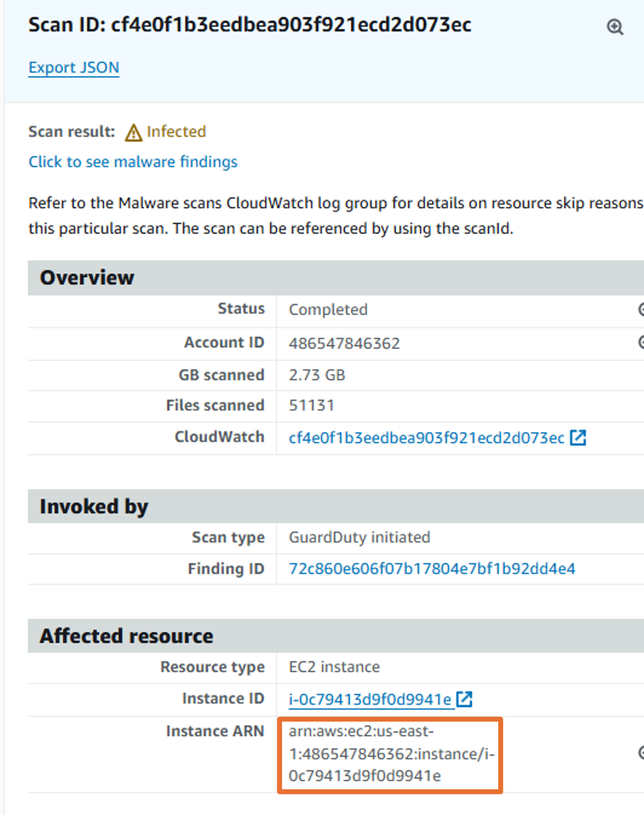Click the 'Completed' status value
Viewport: 644px width, 815px height.
pyautogui.click(x=328, y=310)
